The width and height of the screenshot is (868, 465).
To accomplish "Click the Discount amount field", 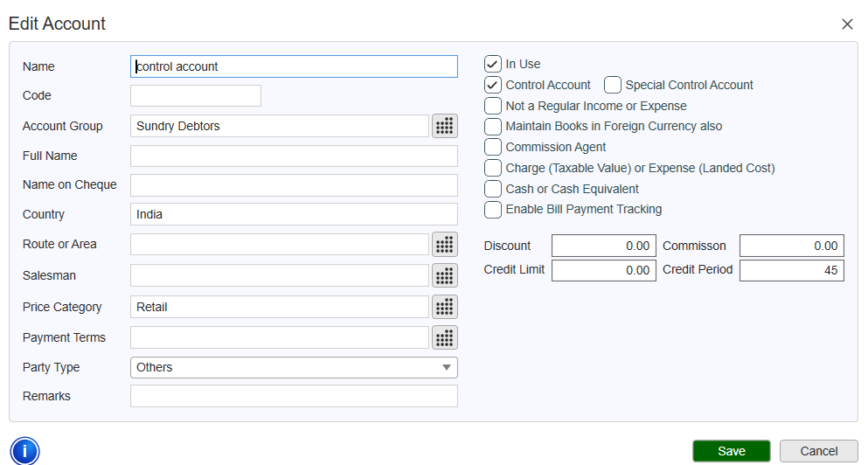I will 603,246.
